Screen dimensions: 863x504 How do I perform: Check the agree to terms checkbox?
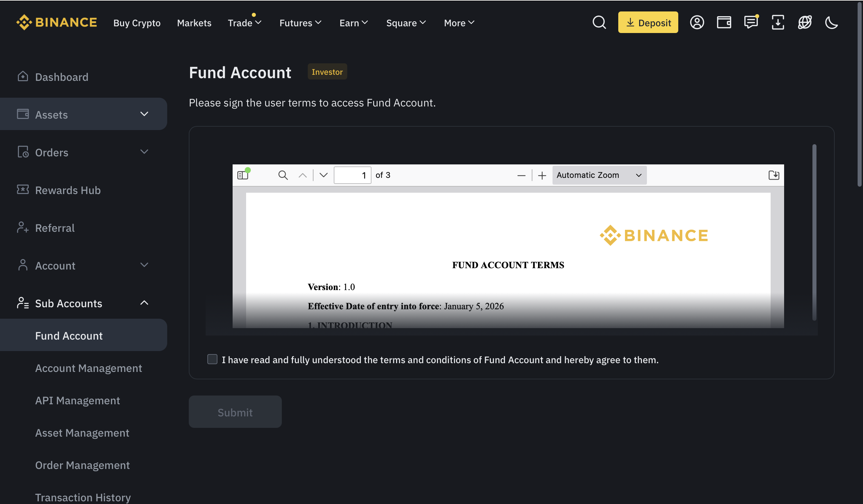212,359
